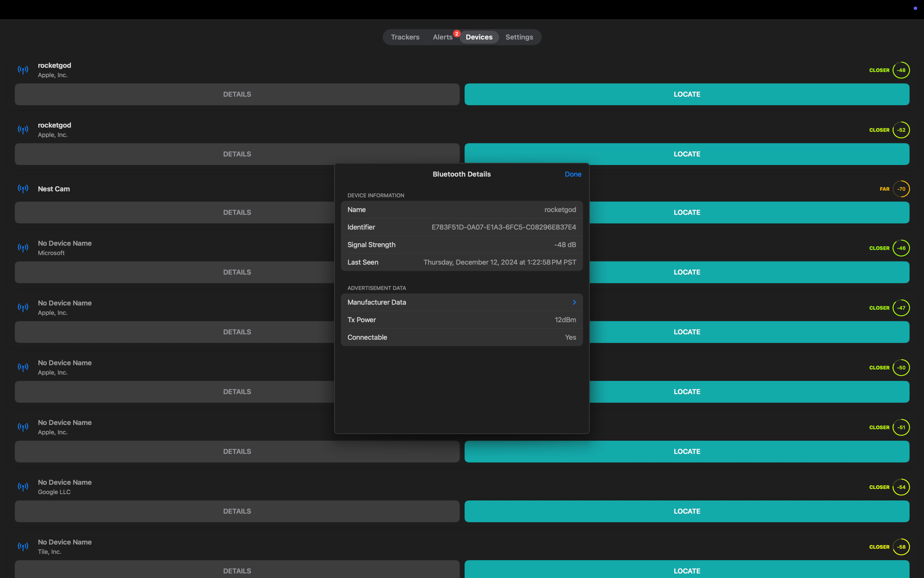Go to the Settings tab

tap(519, 37)
